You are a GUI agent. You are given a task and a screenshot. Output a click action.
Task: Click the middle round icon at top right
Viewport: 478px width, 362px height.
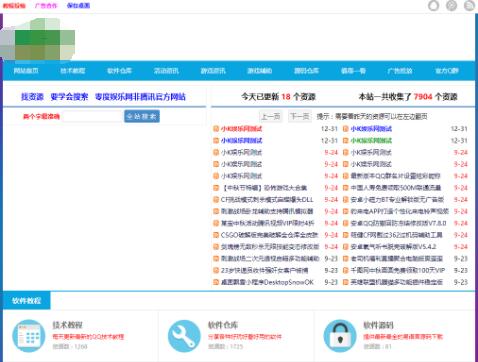point(451,5)
